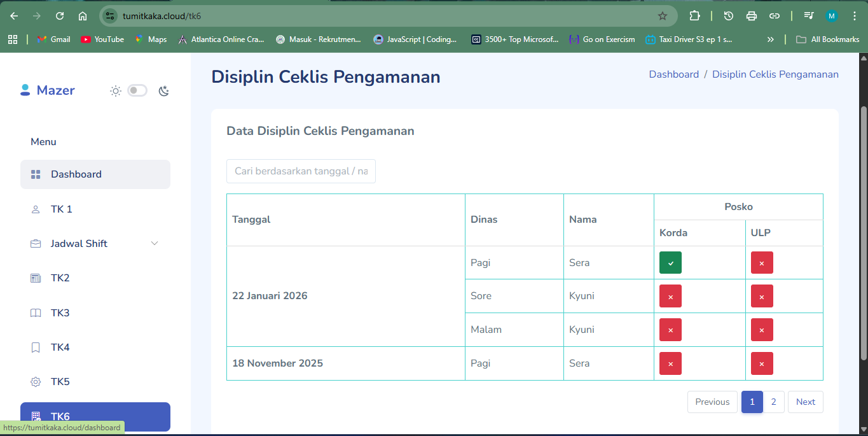Click the Dashboard breadcrumb link
The height and width of the screenshot is (436, 868).
(673, 74)
